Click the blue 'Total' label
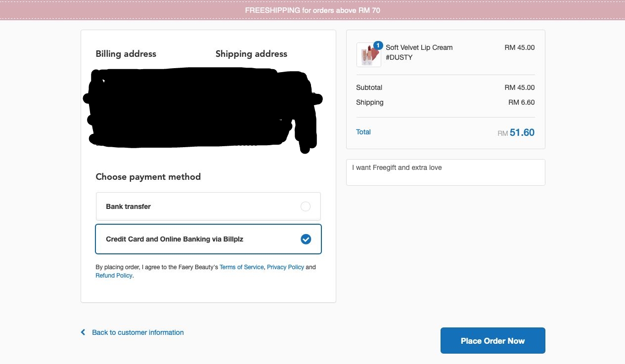This screenshot has height=364, width=625. [x=363, y=132]
